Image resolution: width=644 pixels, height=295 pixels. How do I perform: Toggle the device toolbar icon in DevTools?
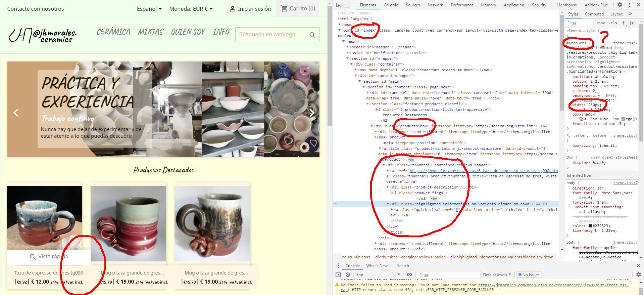(x=347, y=5)
